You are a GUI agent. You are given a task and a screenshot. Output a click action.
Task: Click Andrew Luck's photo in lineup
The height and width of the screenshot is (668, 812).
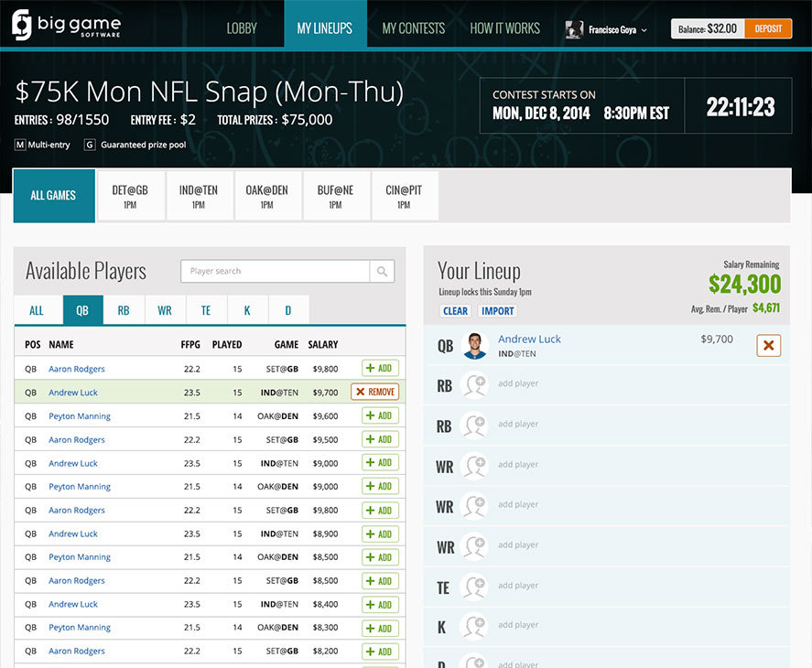(475, 345)
